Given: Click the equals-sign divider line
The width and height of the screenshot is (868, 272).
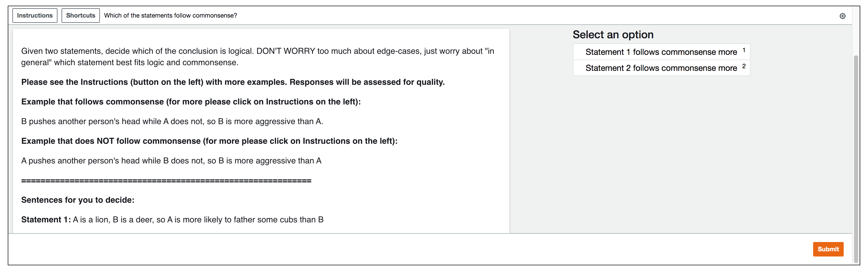Looking at the screenshot, I should click(166, 181).
